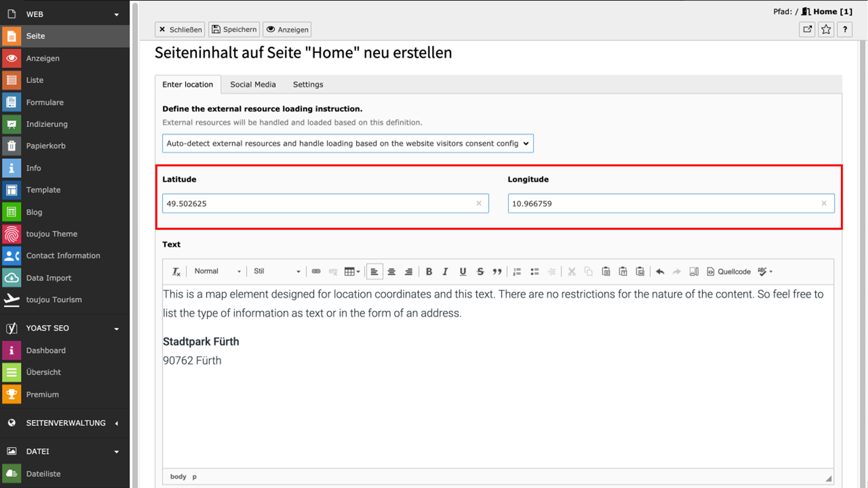The width and height of the screenshot is (868, 488).
Task: Open record in new window icon
Action: click(807, 30)
